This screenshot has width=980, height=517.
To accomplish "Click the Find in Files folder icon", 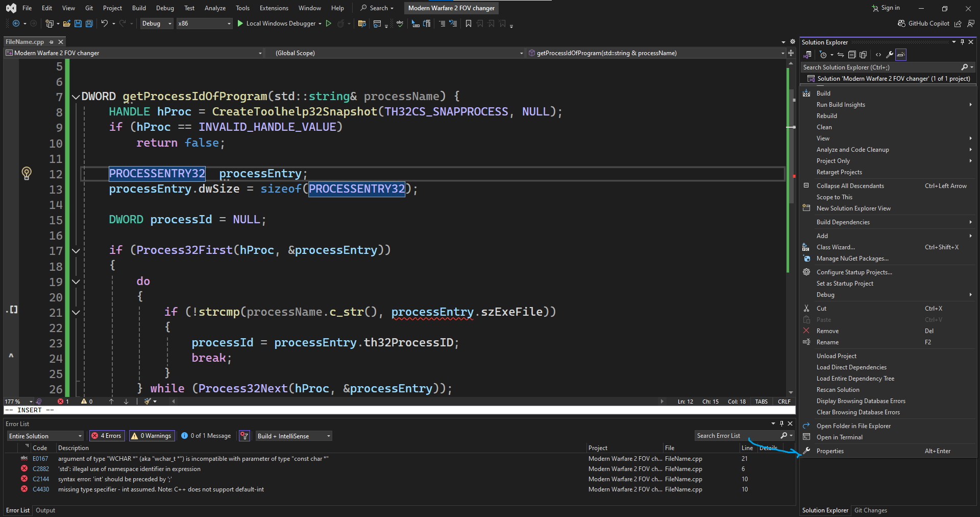I will click(362, 24).
